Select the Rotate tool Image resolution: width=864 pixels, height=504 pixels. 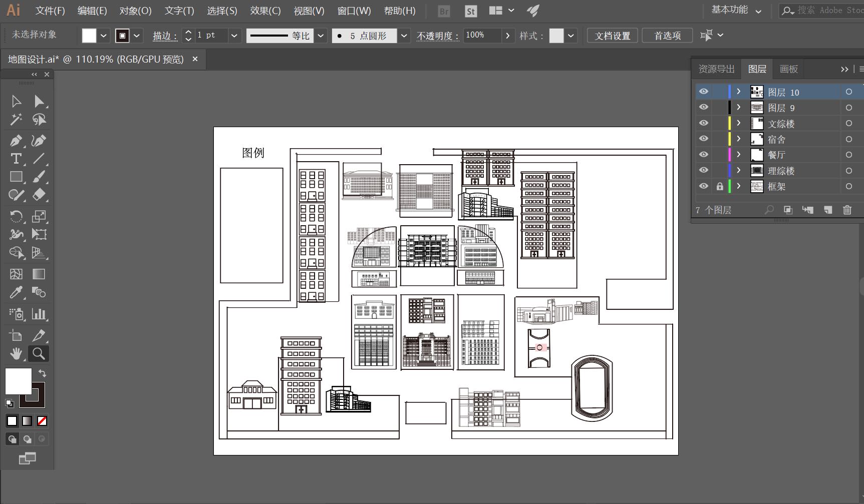(16, 216)
